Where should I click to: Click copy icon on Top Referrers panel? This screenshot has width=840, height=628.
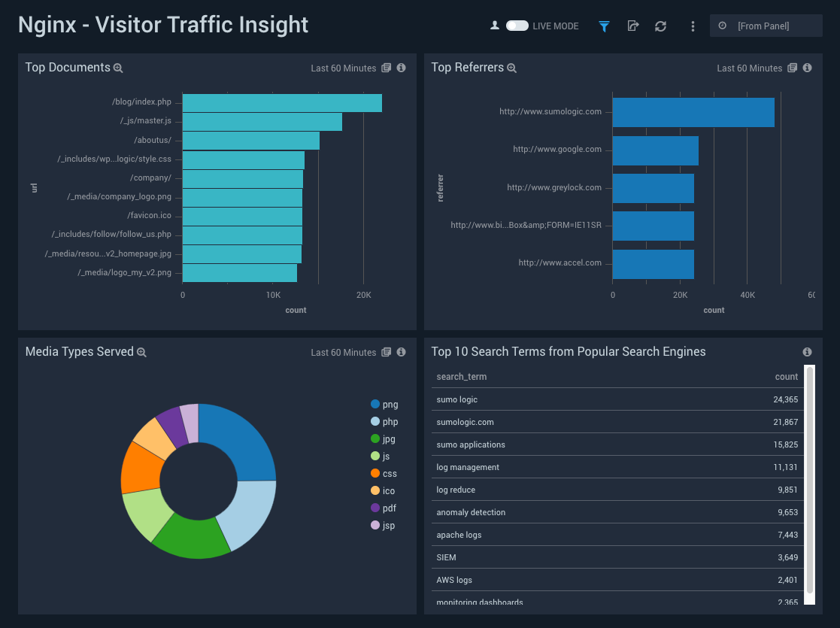click(x=792, y=68)
